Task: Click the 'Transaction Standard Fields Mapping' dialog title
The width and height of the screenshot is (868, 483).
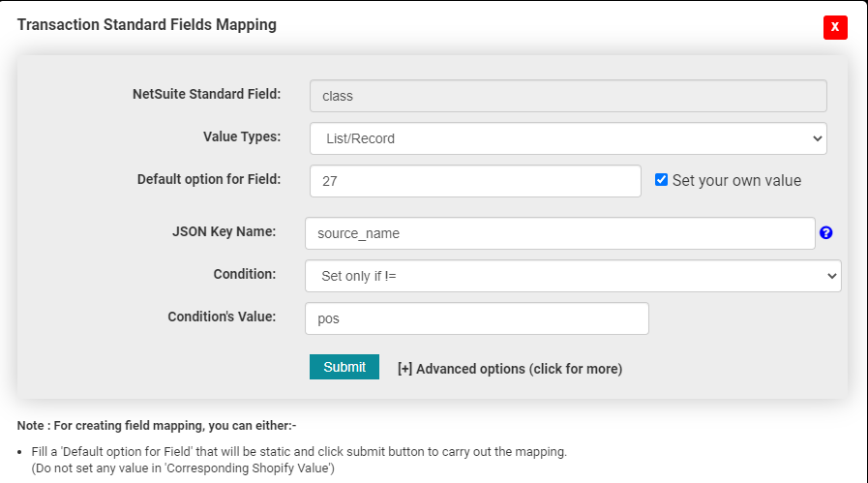Action: [x=147, y=25]
